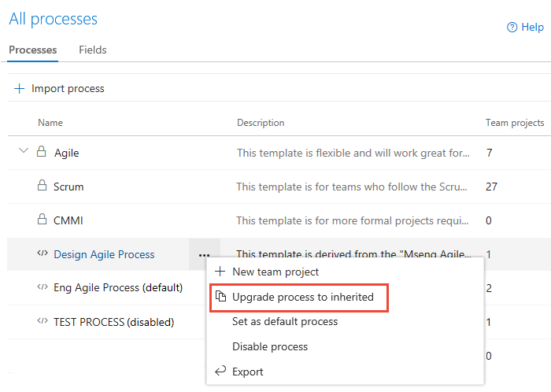Click Export in the context menu
551x392 pixels.
[x=248, y=372]
